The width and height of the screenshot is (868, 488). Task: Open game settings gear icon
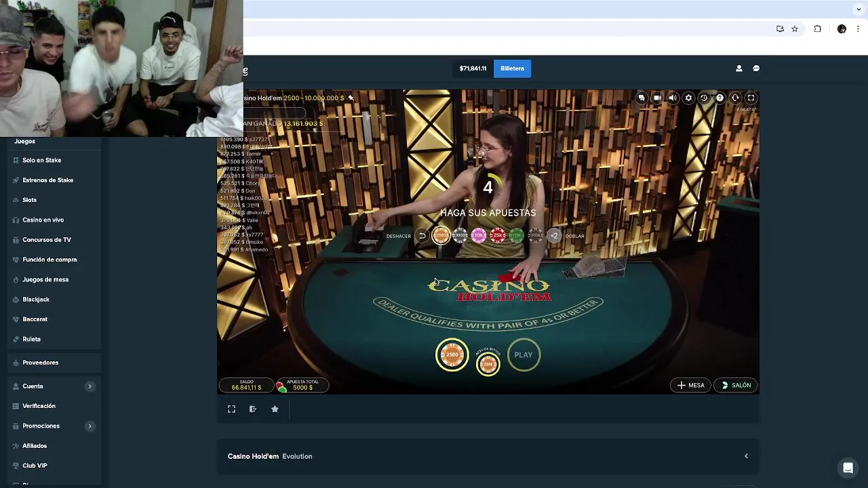pyautogui.click(x=688, y=98)
